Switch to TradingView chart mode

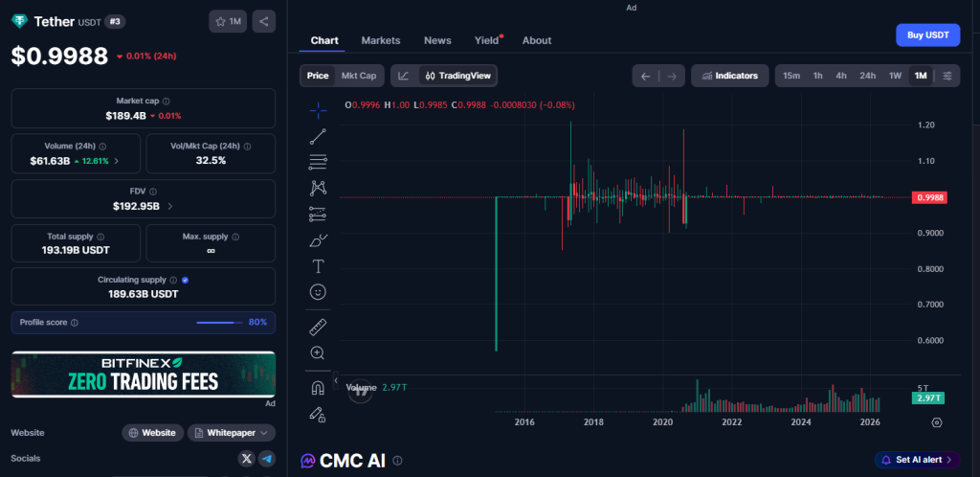click(458, 76)
